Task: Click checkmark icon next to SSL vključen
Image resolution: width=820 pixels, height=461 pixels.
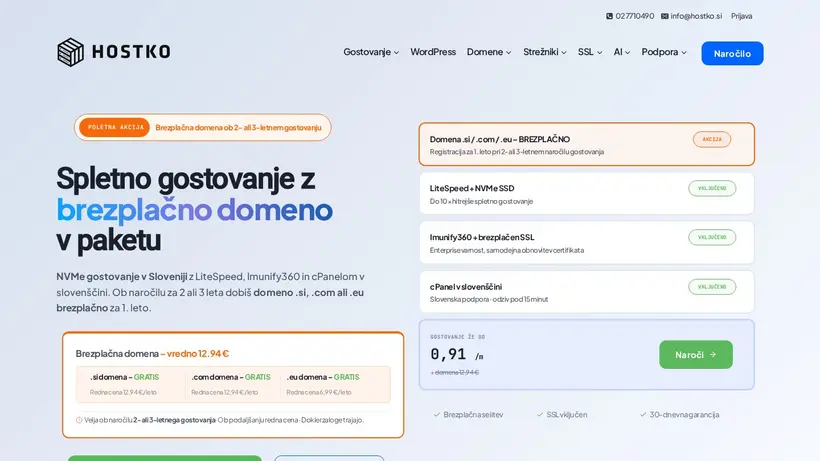Action: 540,414
